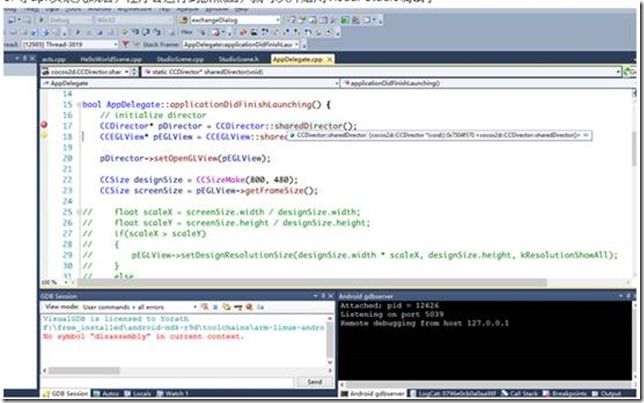Open the LogCat tab

[454, 393]
